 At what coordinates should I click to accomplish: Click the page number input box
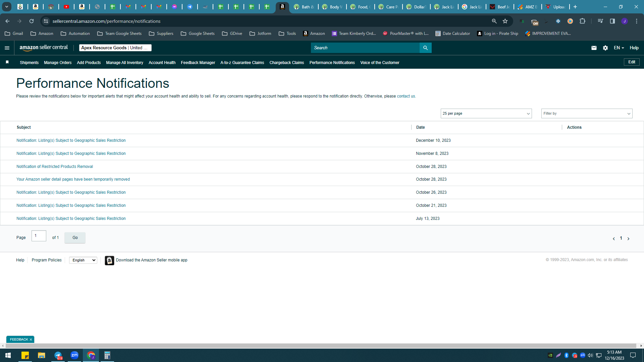[39, 236]
